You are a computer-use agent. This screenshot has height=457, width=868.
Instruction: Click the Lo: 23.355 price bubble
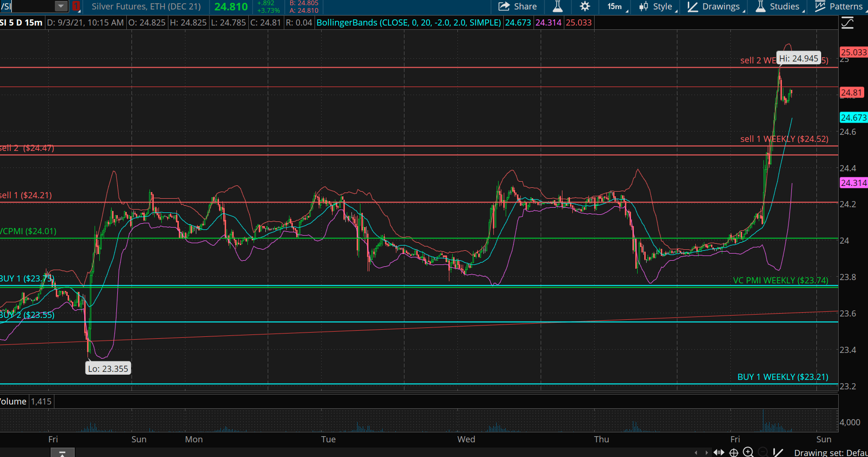coord(108,369)
